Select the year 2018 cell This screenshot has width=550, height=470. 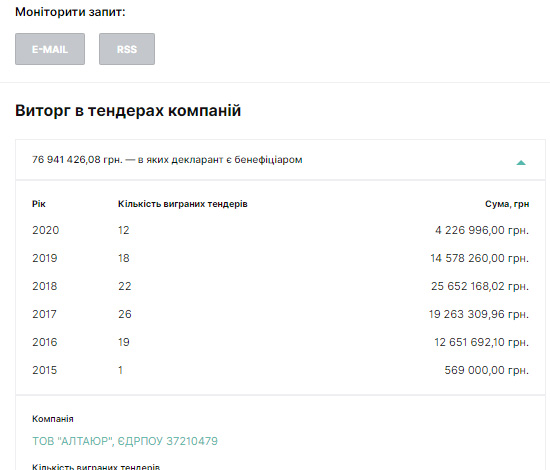[45, 286]
